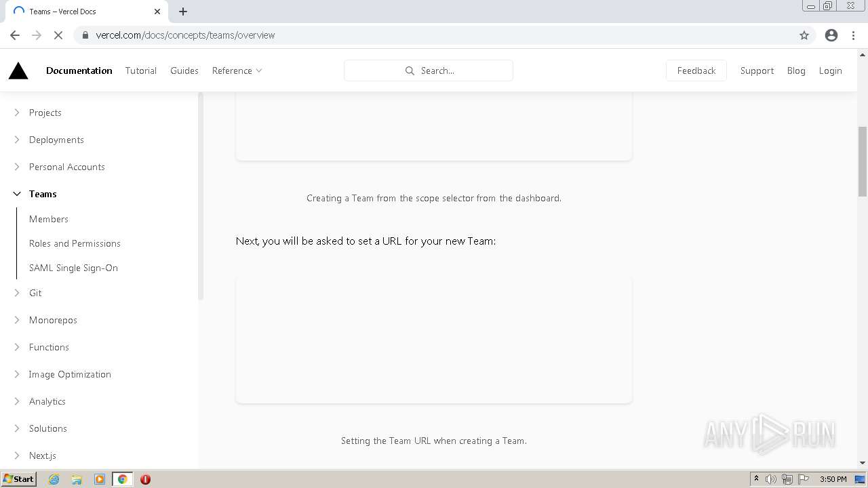Viewport: 868px width, 488px height.
Task: Expand the Next.js section
Action: (x=17, y=455)
